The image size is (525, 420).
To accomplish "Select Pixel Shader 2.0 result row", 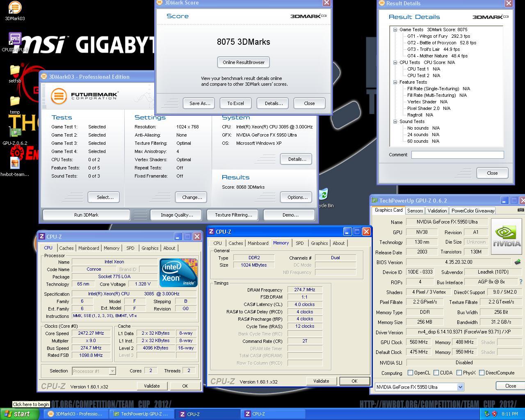I will [429, 108].
